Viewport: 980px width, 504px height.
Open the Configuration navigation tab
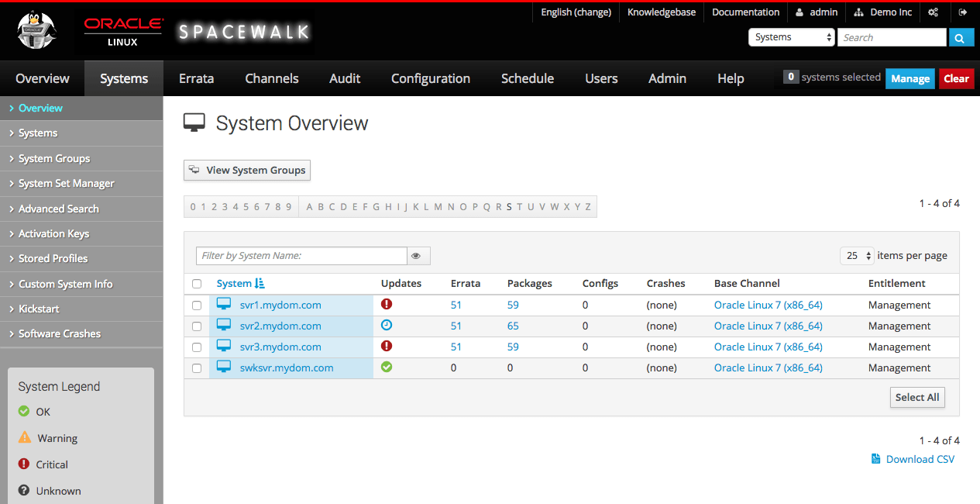[431, 78]
